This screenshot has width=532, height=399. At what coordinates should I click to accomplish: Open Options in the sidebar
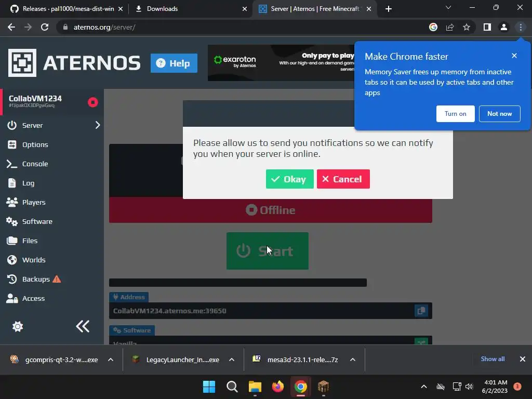[35, 144]
